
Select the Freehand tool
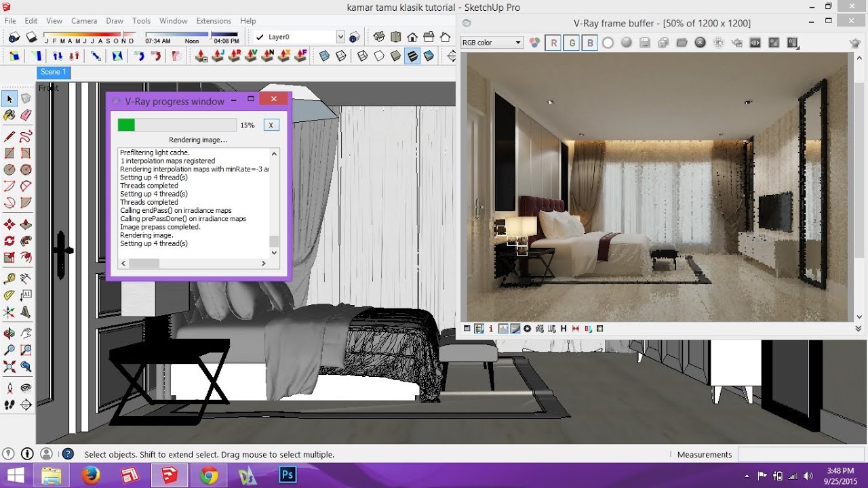point(26,136)
